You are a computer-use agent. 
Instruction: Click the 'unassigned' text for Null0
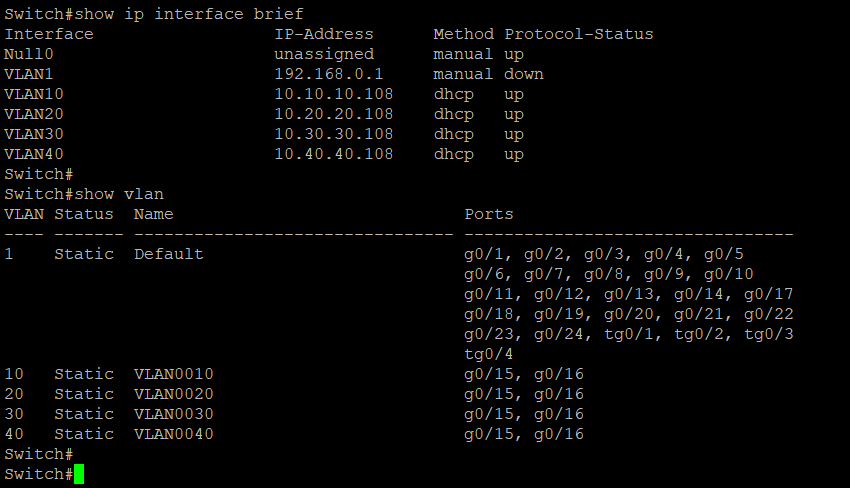point(324,54)
